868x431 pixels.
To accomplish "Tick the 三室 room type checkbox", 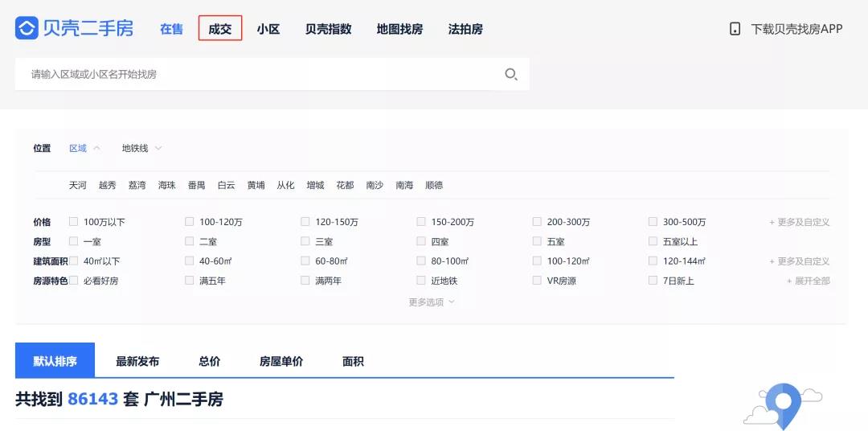I will (x=305, y=241).
